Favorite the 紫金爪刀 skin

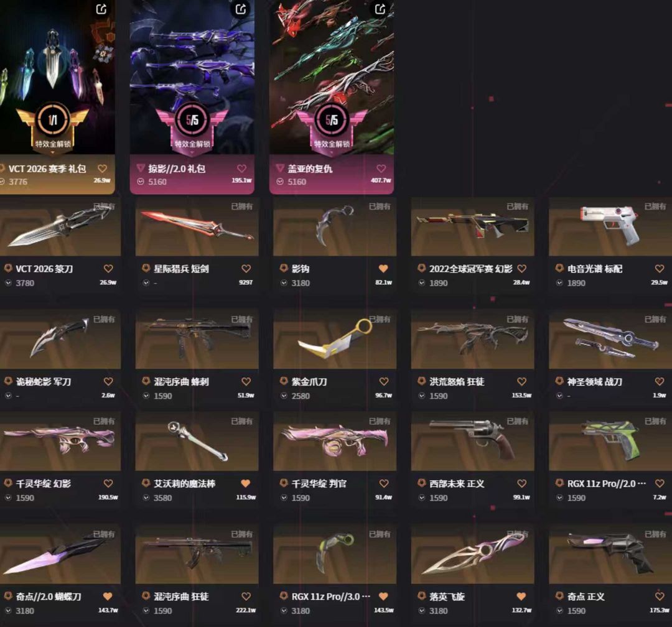(384, 381)
